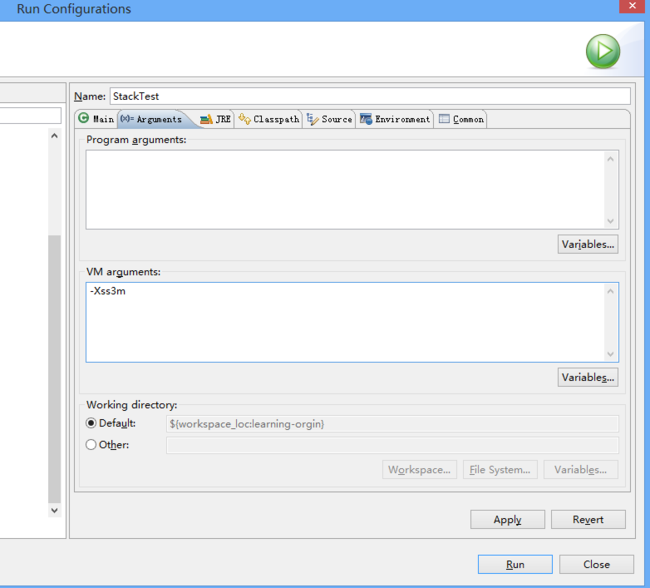Click the green run arrow icon
650x588 pixels.
click(603, 51)
